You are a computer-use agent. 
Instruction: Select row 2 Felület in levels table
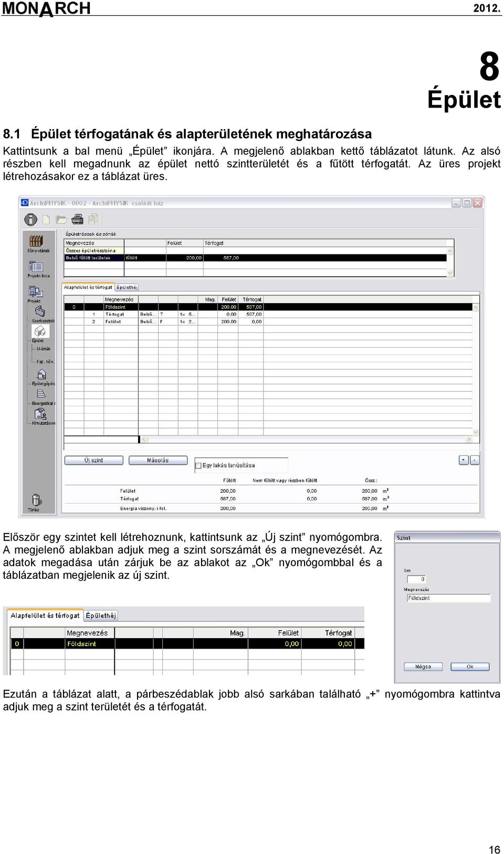click(268, 321)
